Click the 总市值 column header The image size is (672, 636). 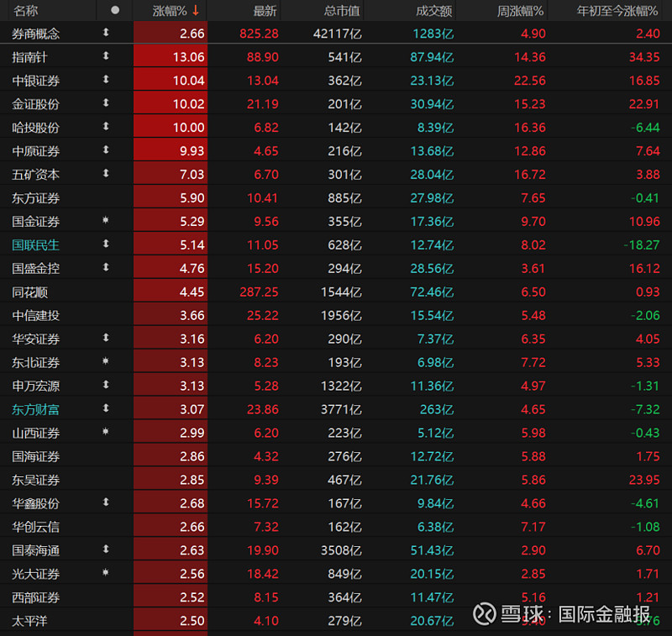tap(342, 11)
